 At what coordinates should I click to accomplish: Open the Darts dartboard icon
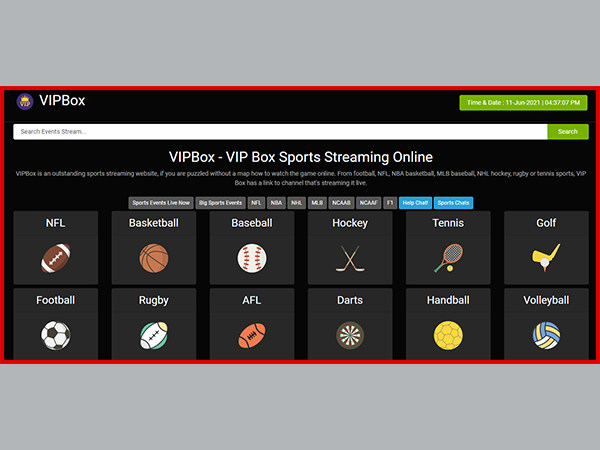(350, 336)
